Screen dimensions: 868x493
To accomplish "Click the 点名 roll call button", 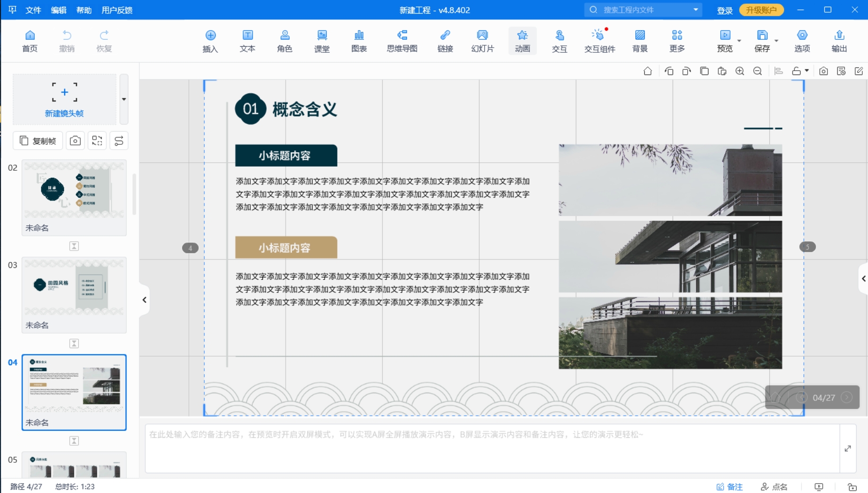I will (x=774, y=487).
